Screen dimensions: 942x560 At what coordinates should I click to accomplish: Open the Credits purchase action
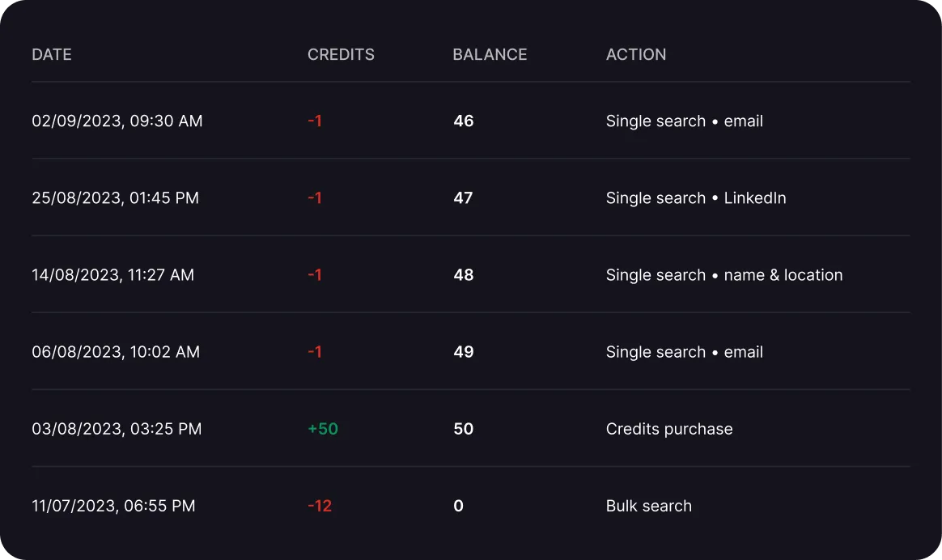coord(669,429)
